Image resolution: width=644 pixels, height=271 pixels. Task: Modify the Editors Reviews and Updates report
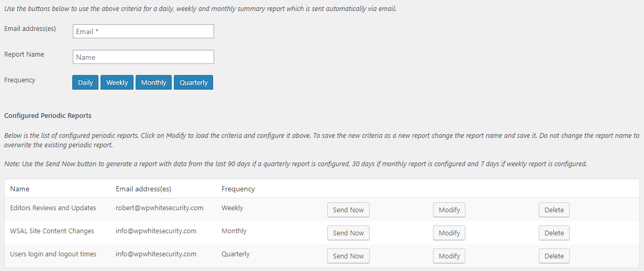(449, 210)
